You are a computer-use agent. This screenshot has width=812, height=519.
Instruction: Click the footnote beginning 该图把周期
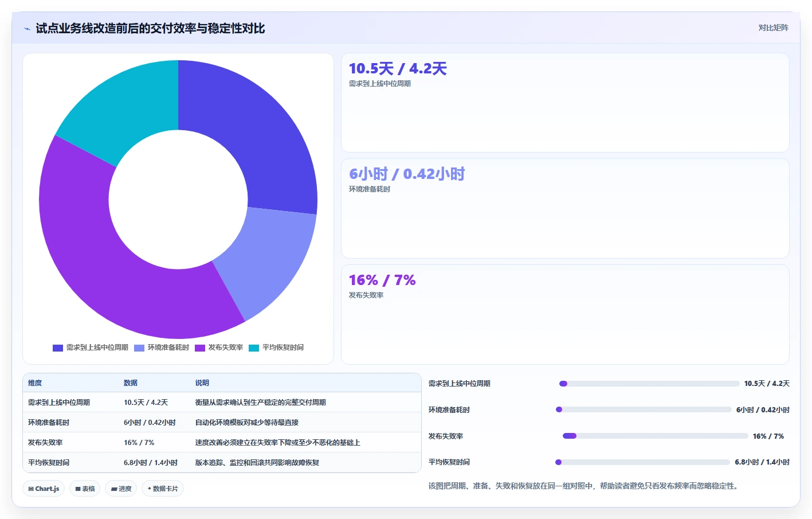585,486
